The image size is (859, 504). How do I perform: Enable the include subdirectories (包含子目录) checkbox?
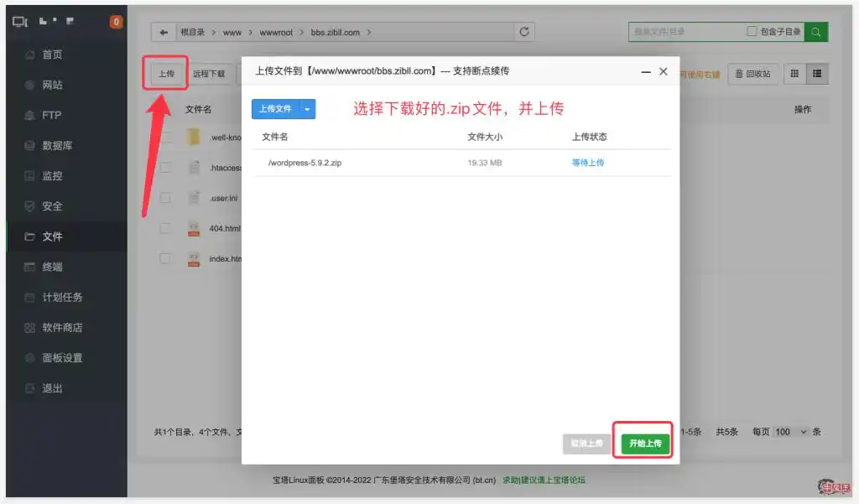tap(752, 32)
